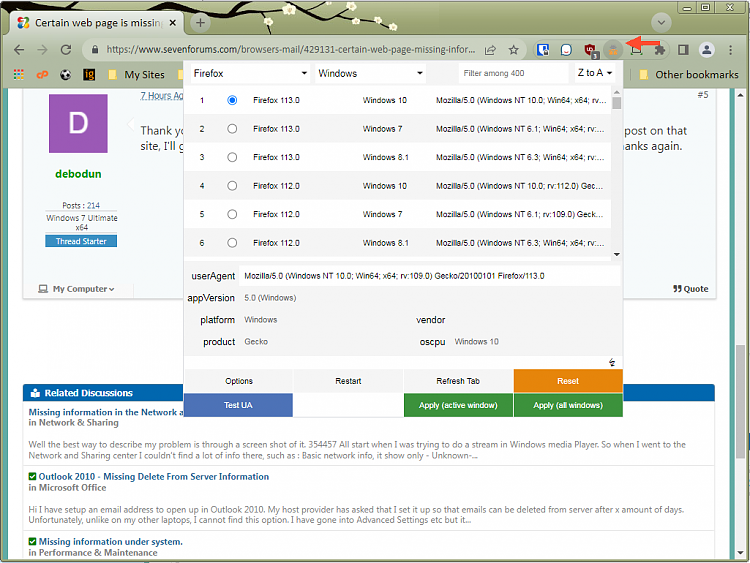Bookmark this page with the star
Image resolution: width=750 pixels, height=563 pixels.
(x=513, y=49)
